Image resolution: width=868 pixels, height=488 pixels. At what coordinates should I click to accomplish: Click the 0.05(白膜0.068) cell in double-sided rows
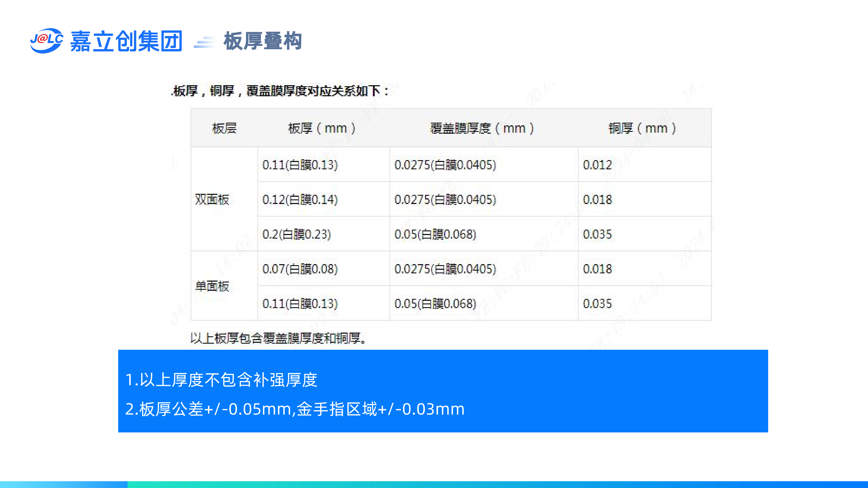tap(435, 234)
